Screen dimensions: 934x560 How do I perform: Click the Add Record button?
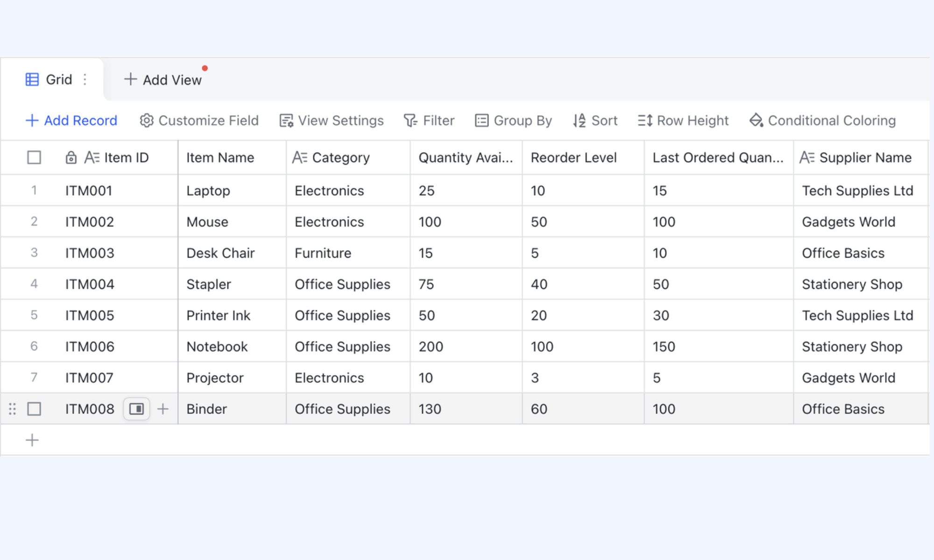(71, 121)
